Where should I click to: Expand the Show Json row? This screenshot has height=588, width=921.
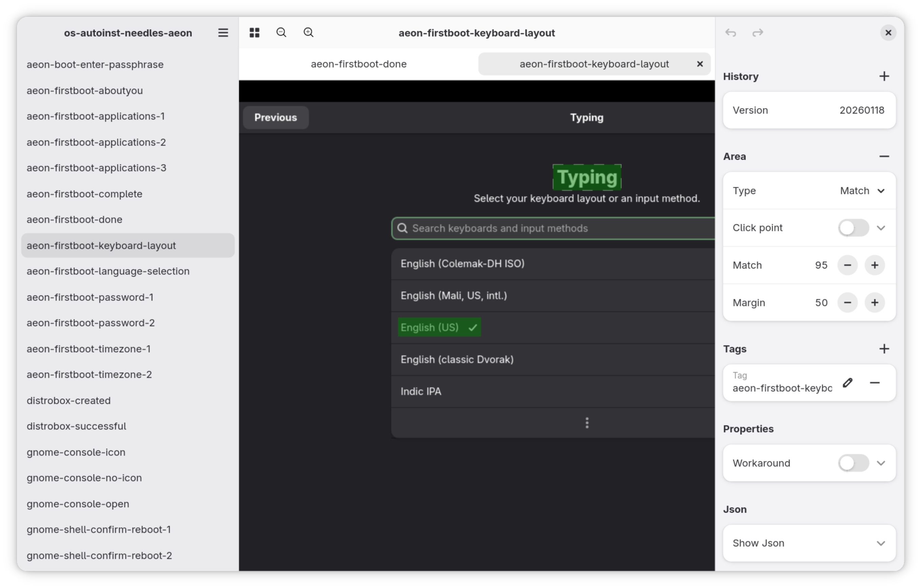(809, 543)
